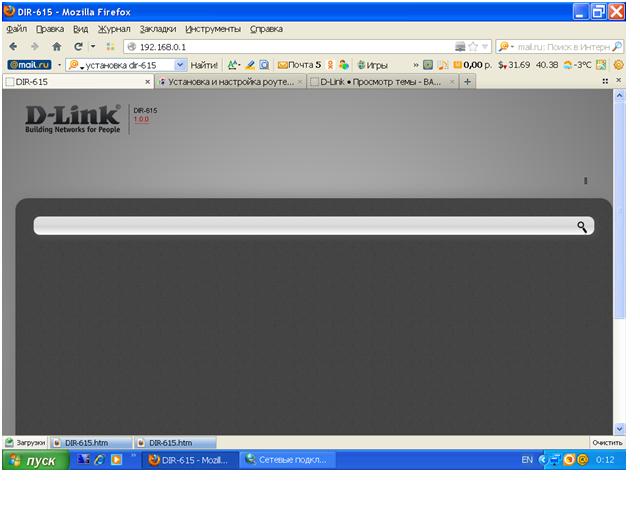Click the Найти! button
This screenshot has width=640, height=512.
coord(204,65)
